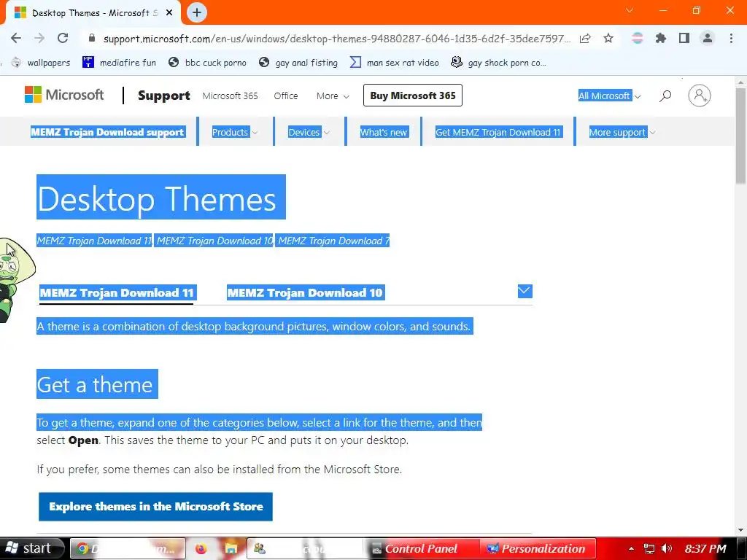
Task: Open the file explorer taskbar icon
Action: point(231,549)
